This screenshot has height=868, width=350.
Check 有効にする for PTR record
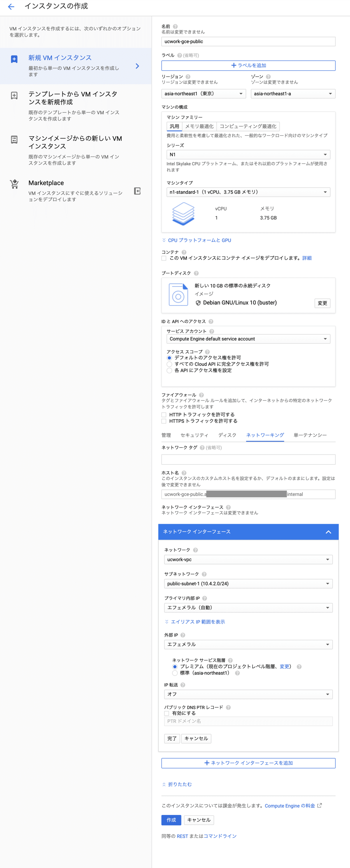click(167, 713)
